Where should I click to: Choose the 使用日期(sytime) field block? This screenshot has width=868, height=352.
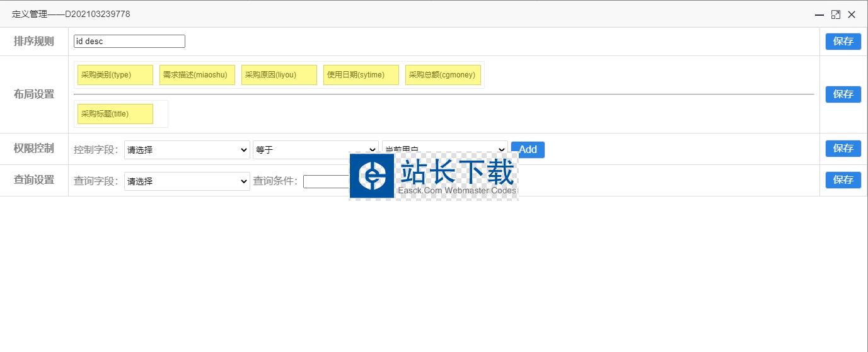361,75
